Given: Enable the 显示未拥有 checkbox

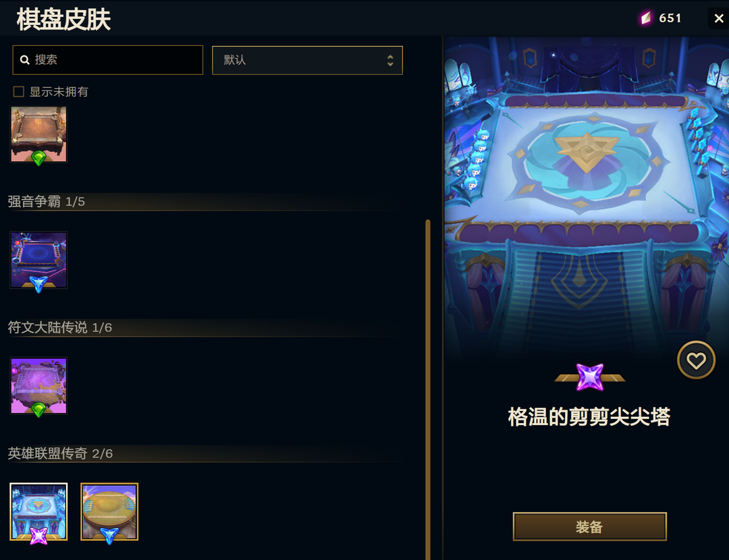Looking at the screenshot, I should tap(19, 92).
